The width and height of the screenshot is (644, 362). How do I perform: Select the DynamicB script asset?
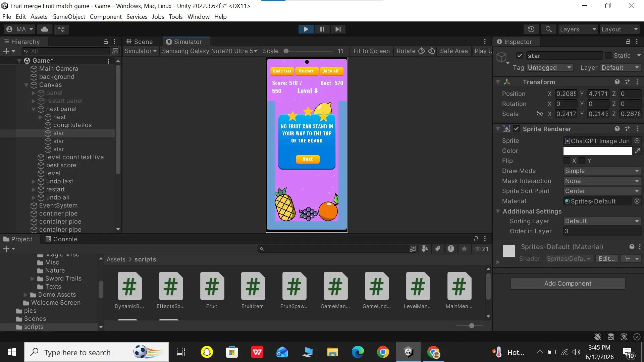coord(129,290)
